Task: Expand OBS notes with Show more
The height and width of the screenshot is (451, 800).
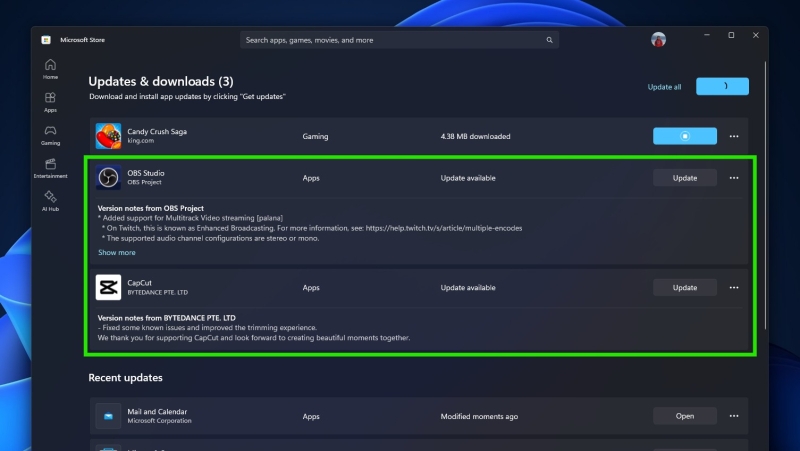Action: click(x=116, y=252)
